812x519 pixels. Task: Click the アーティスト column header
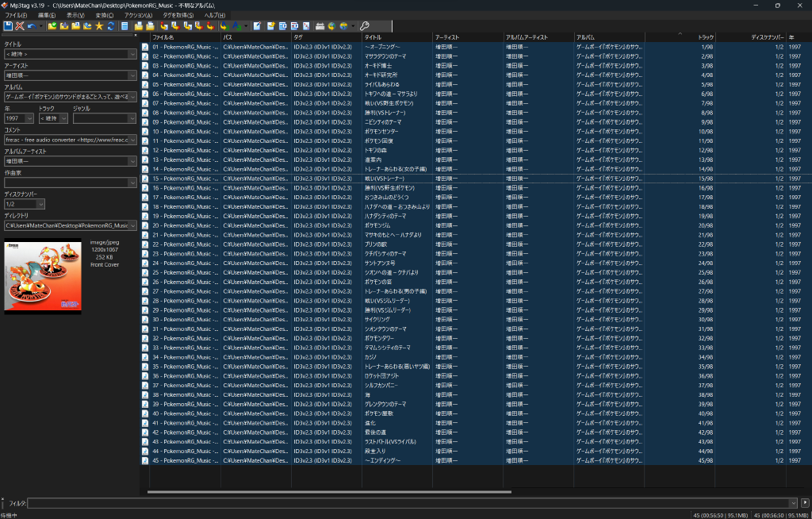coord(468,37)
